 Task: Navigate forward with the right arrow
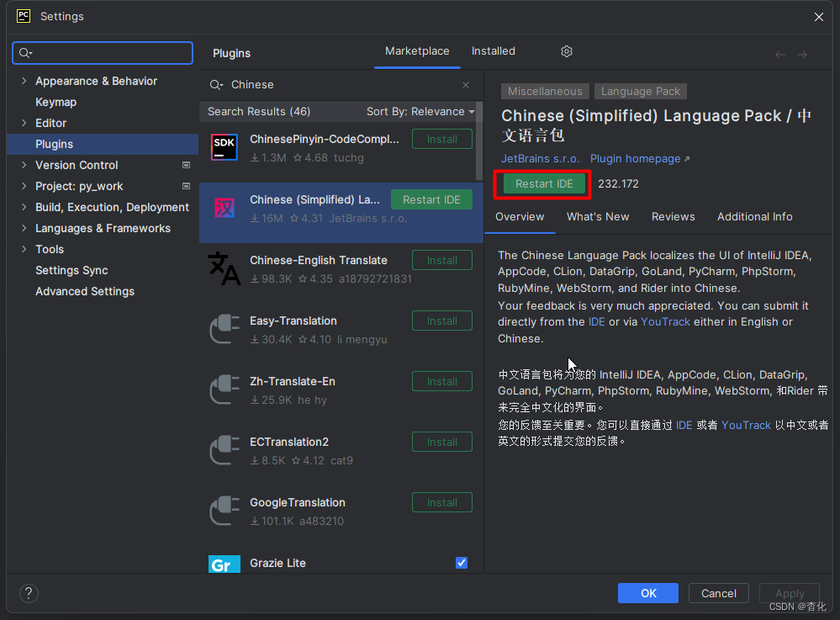(802, 55)
